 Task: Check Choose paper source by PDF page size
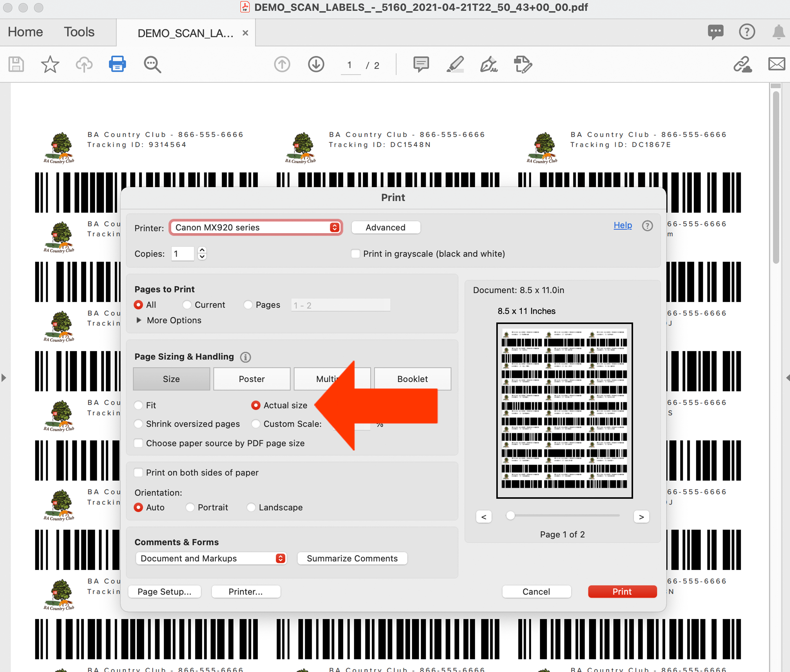pyautogui.click(x=138, y=443)
